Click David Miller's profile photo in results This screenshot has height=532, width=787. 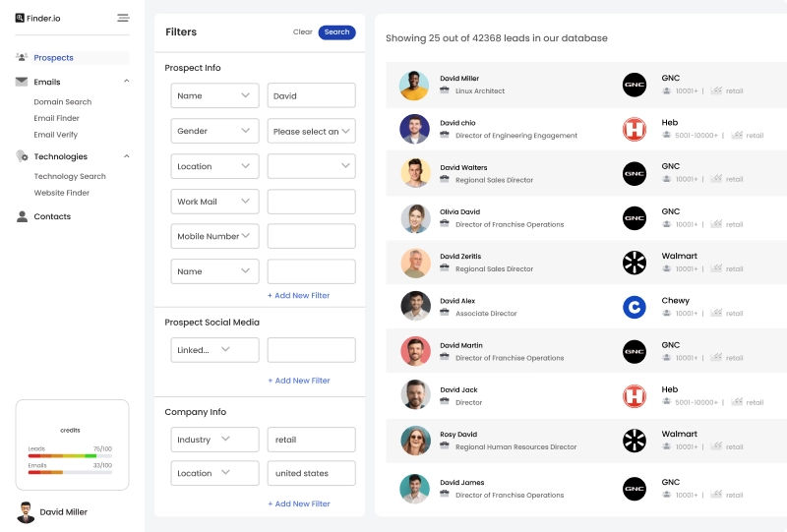click(414, 86)
